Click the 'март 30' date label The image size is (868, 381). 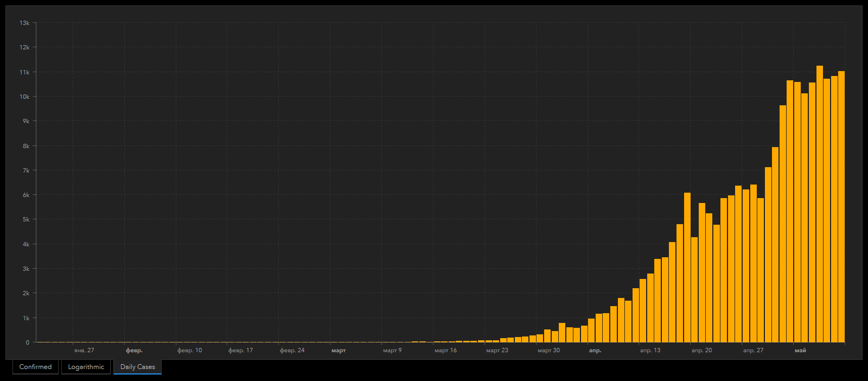548,351
